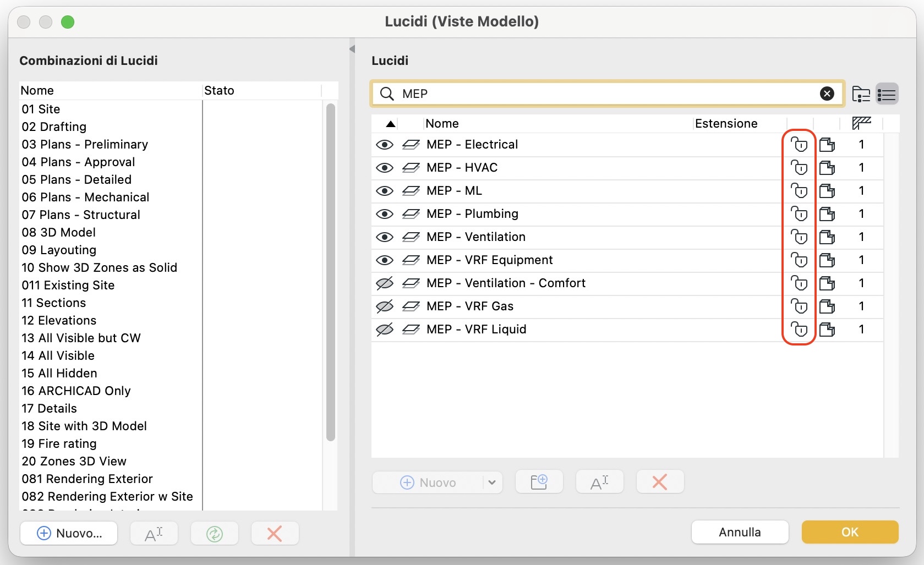
Task: Click layer type icon of MEP - Electrical
Action: [411, 145]
